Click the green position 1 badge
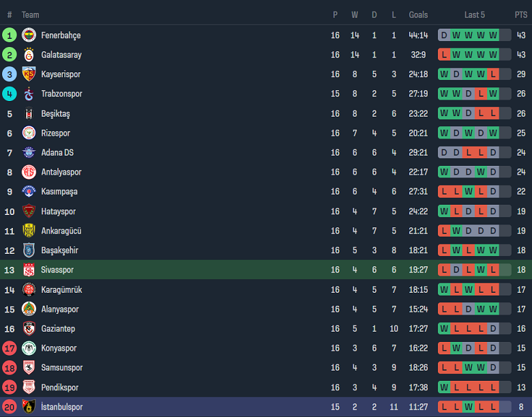Viewport: 532px width, 417px height. click(10, 35)
